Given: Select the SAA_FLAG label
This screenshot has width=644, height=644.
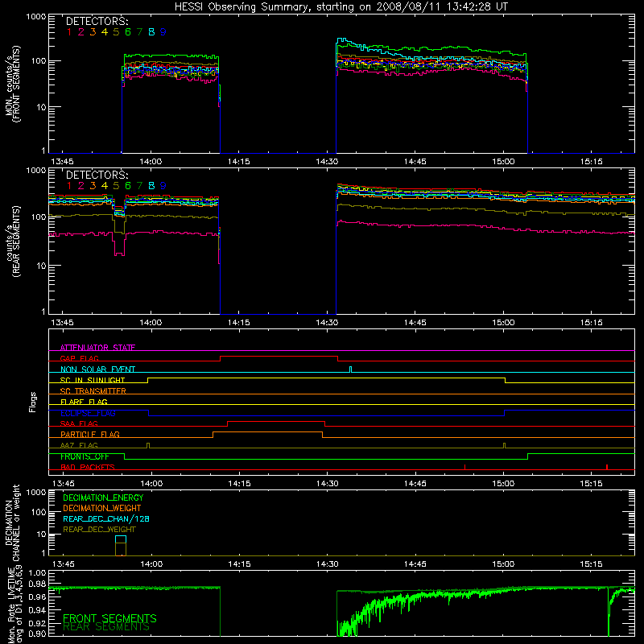Looking at the screenshot, I should click(79, 423).
